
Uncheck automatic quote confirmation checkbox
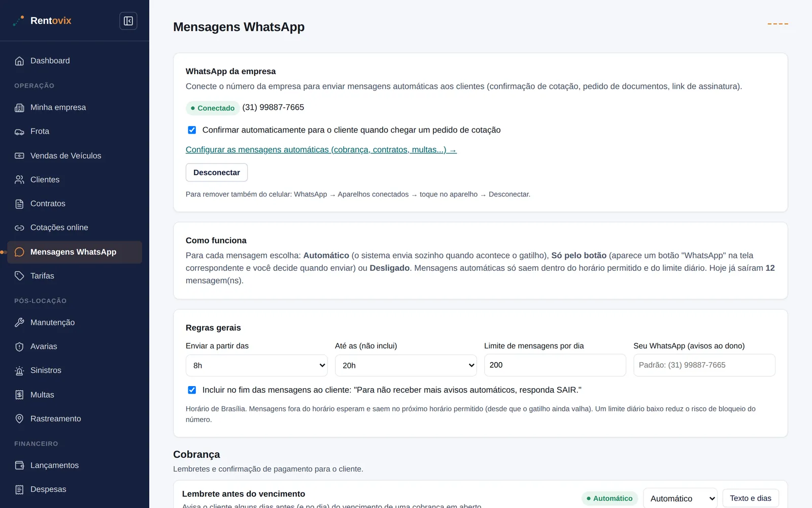(192, 130)
